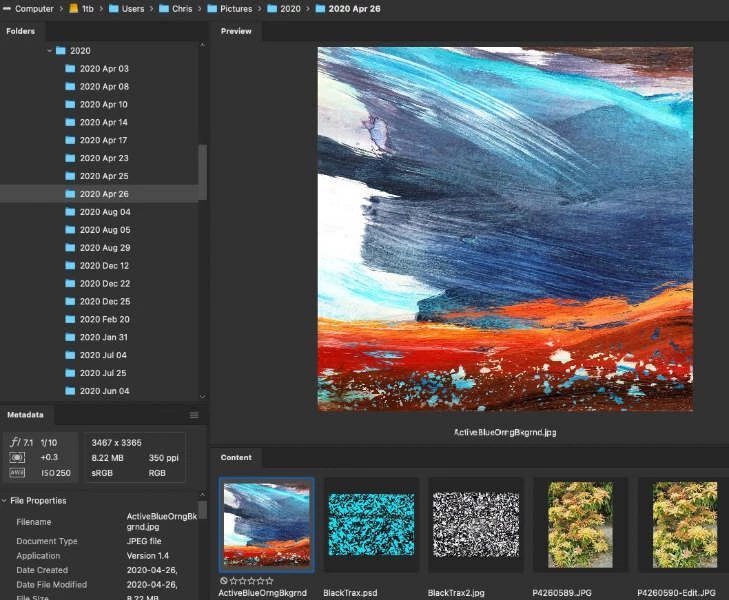The image size is (729, 600).
Task: Click the Computer drive icon in path bar
Action: 7,8
